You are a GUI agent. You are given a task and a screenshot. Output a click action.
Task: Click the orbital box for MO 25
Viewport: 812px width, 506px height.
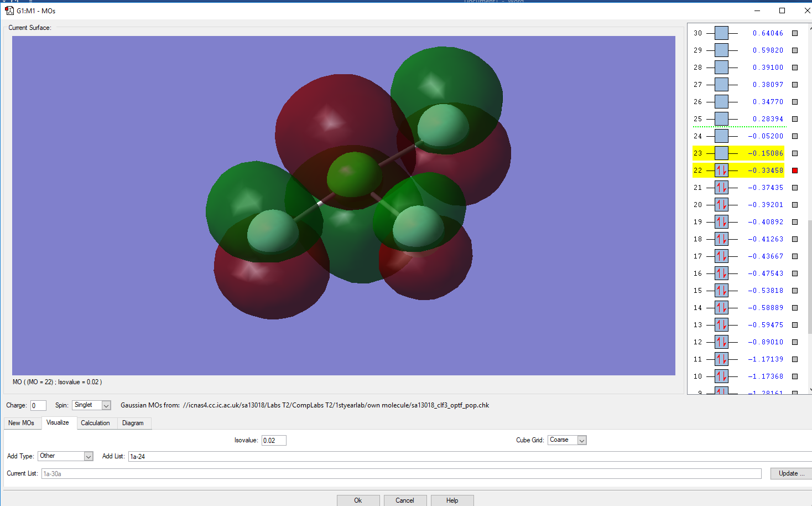pyautogui.click(x=721, y=119)
